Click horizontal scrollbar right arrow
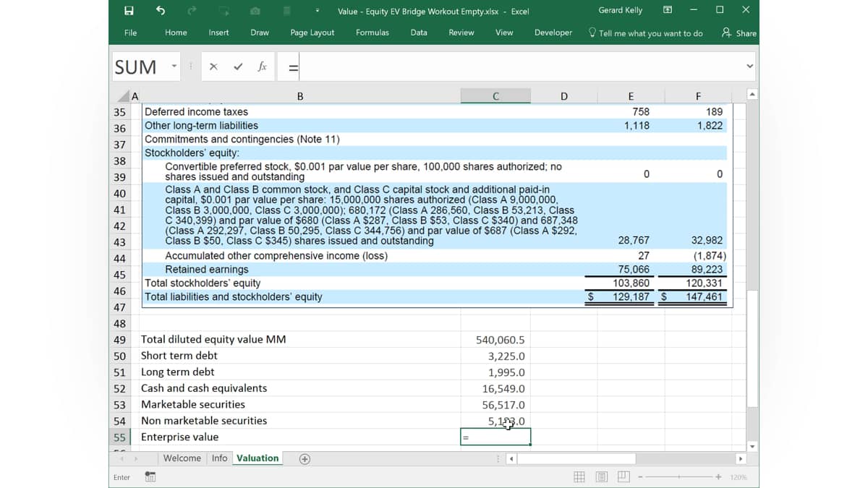The width and height of the screenshot is (868, 488). (x=740, y=459)
